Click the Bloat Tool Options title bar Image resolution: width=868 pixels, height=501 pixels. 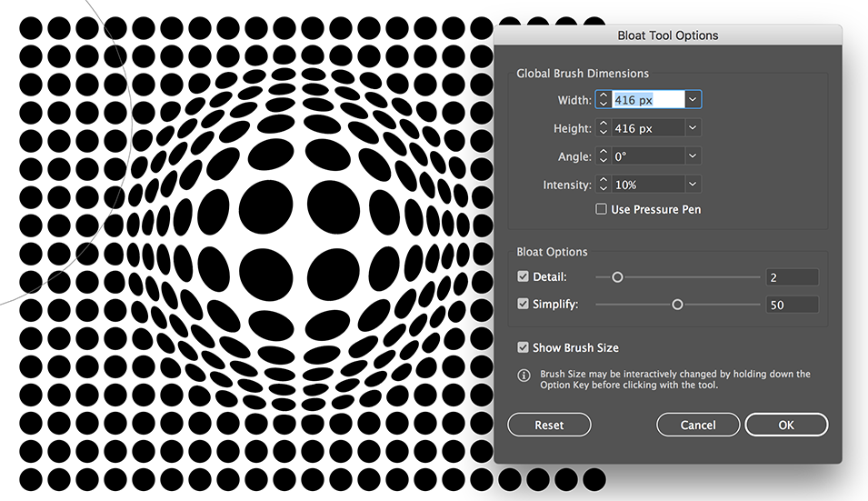(668, 35)
